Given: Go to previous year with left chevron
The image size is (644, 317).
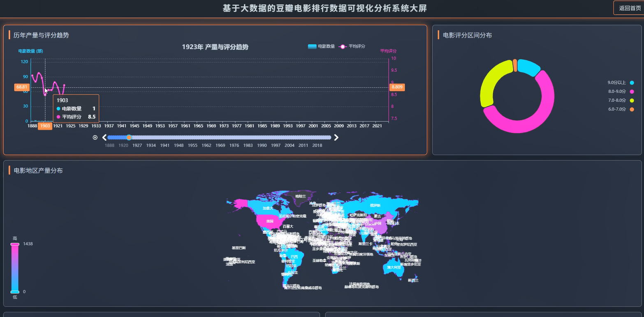Looking at the screenshot, I should point(104,138).
